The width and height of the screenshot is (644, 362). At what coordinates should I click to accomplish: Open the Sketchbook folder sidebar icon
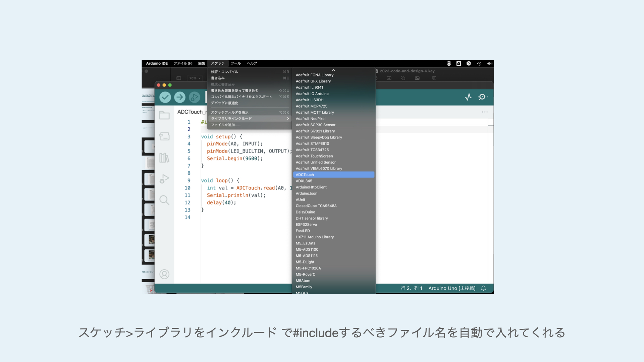[164, 115]
